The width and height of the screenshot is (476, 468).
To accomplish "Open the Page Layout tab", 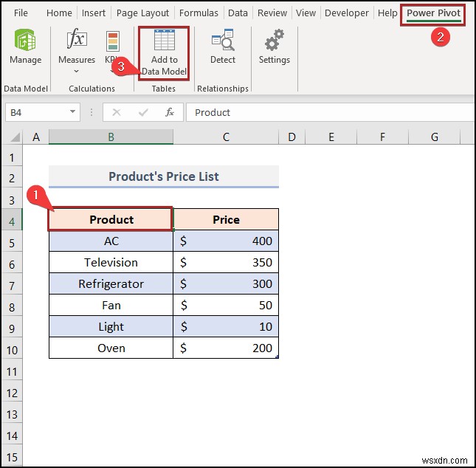I will click(x=142, y=13).
